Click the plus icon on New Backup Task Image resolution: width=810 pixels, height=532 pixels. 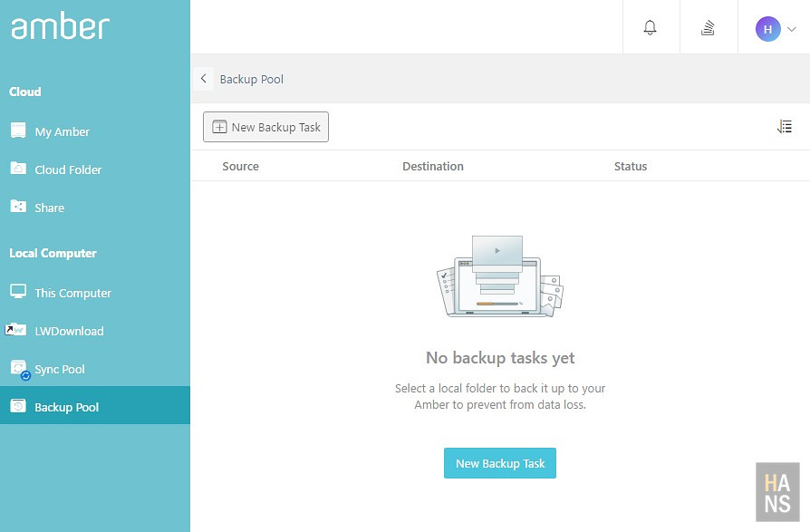[x=219, y=127]
